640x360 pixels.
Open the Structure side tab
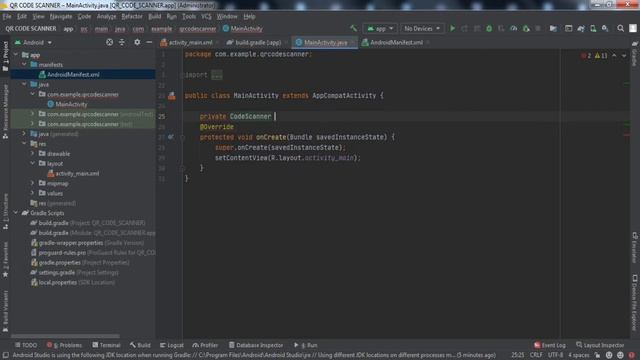[x=5, y=211]
